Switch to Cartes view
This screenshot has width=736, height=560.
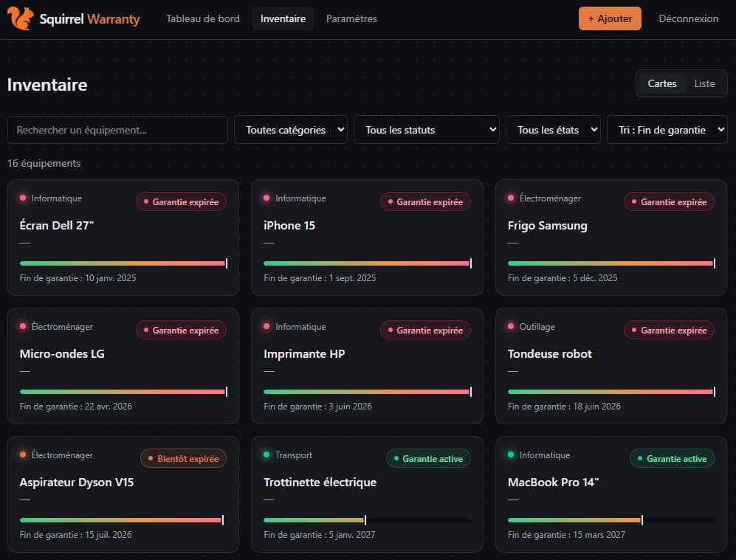point(662,83)
